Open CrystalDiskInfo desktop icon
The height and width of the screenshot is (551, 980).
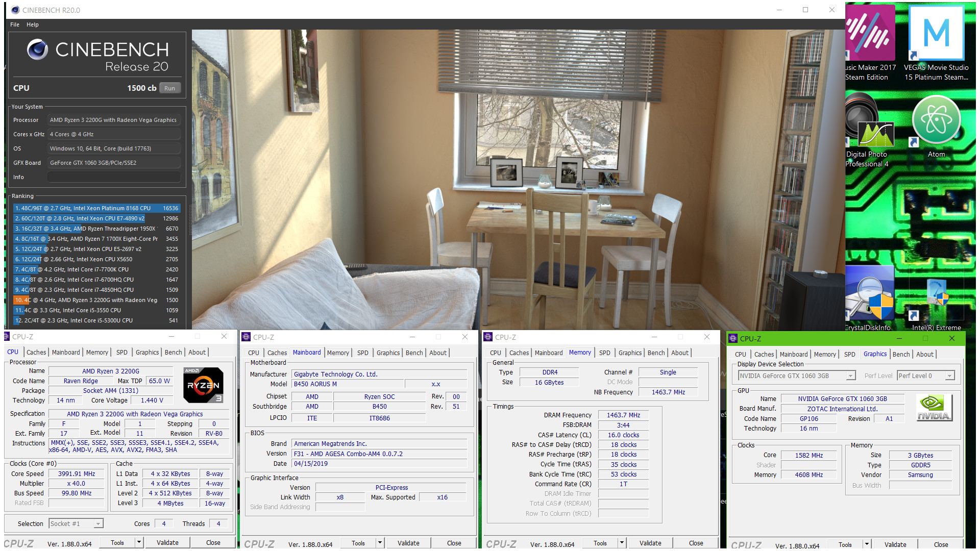(x=869, y=298)
